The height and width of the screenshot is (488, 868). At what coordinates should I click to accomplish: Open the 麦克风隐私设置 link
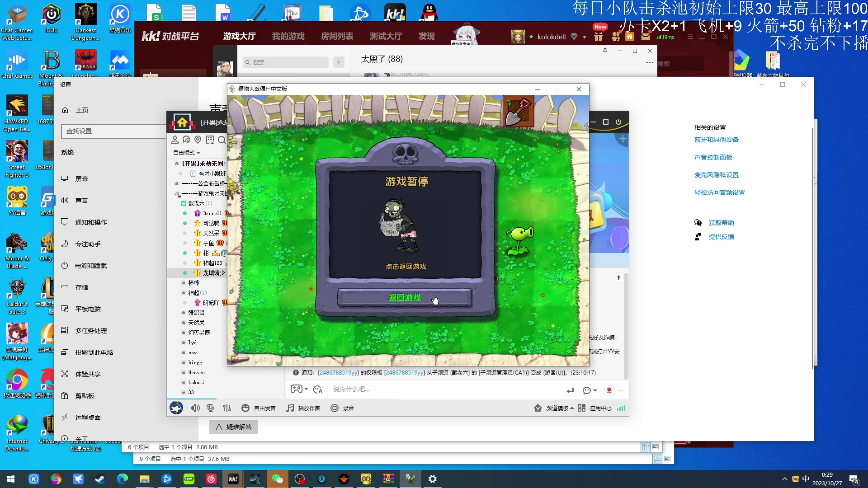tap(717, 175)
